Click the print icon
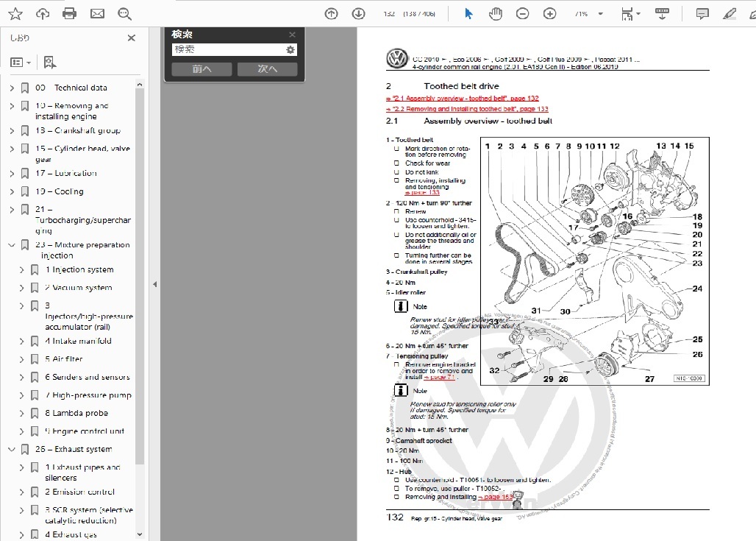Image resolution: width=756 pixels, height=541 pixels. coord(69,13)
